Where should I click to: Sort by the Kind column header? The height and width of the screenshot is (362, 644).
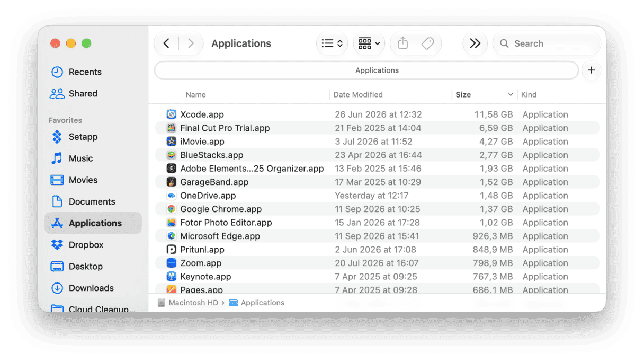529,94
